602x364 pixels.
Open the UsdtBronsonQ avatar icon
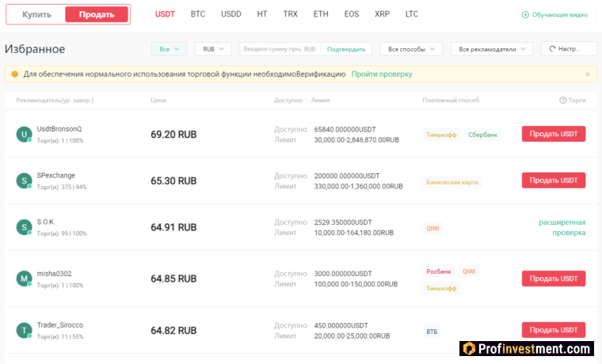(24, 135)
